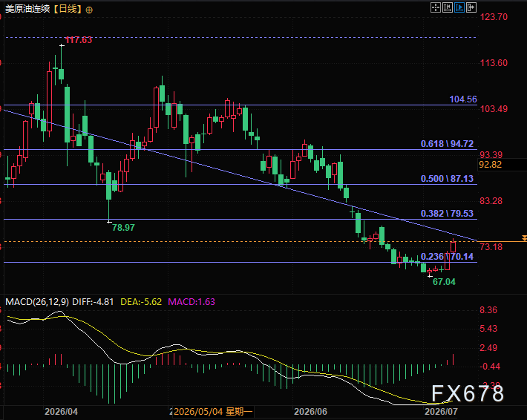Screen dimensions: 527x420
Task: Toggle the highlighted blue axis play icon
Action: point(459,7)
